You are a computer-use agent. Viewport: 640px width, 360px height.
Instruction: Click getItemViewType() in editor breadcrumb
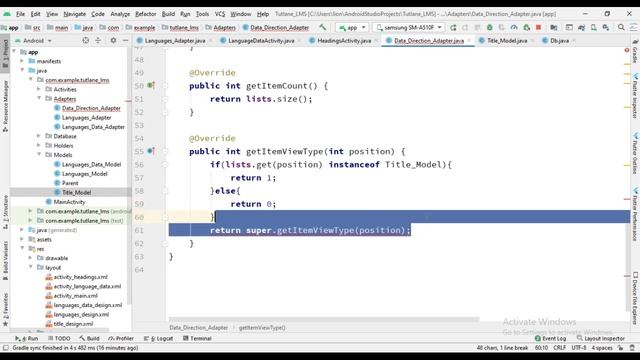click(x=262, y=327)
